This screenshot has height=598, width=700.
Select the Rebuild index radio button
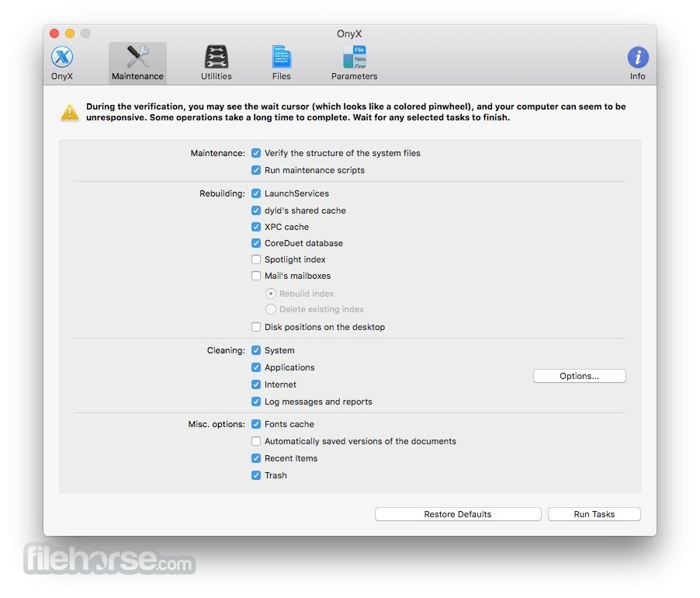pos(271,294)
